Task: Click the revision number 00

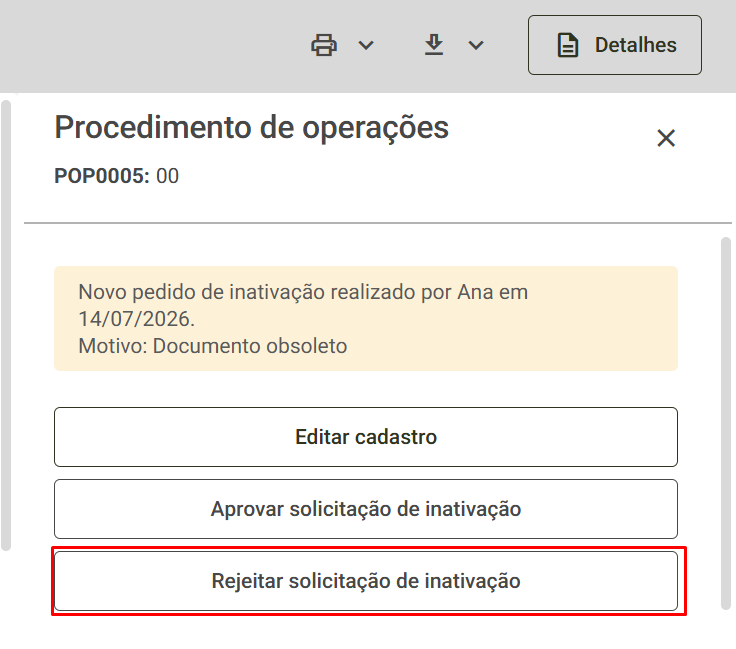Action: coord(168,176)
